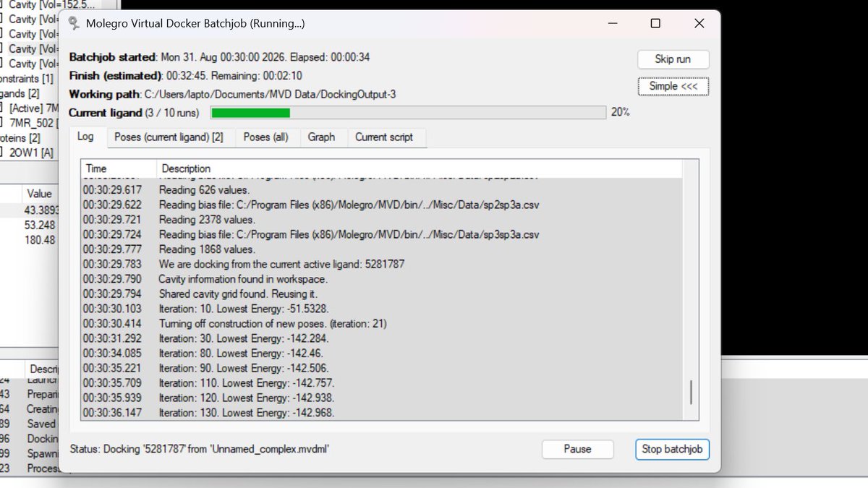Screen dimensions: 868x488
Task: Select the active ligand 5281787 log entry
Action: point(380,264)
